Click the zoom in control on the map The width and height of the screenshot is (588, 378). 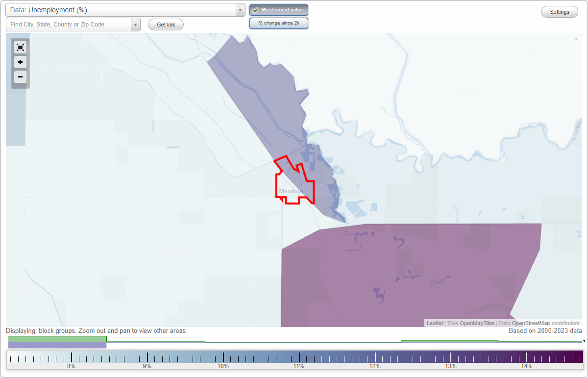[x=20, y=62]
